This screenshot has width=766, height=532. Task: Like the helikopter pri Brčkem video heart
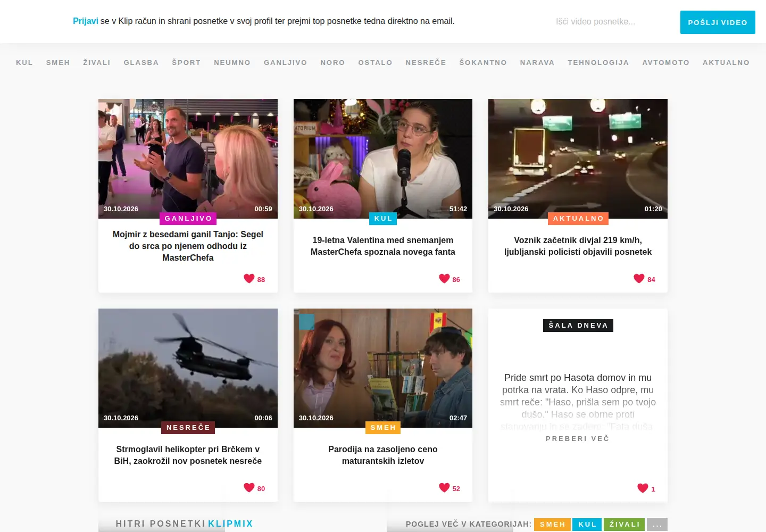(249, 487)
